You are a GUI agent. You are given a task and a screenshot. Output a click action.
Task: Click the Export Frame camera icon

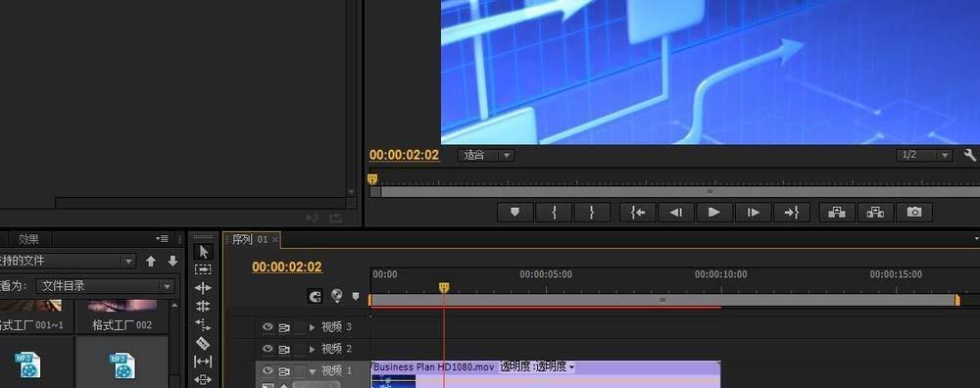(x=914, y=213)
